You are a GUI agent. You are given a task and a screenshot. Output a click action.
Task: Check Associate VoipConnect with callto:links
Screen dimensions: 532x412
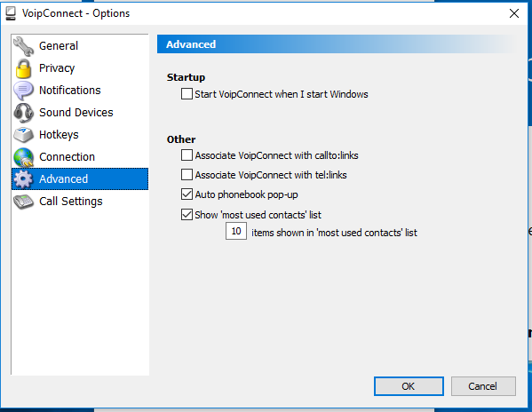(187, 155)
